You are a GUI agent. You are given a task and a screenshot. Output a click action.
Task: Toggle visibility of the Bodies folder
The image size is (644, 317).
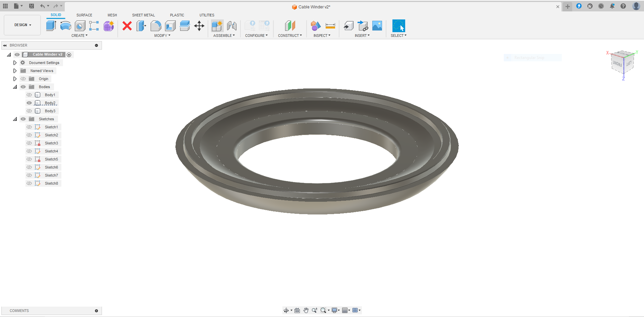click(x=23, y=87)
